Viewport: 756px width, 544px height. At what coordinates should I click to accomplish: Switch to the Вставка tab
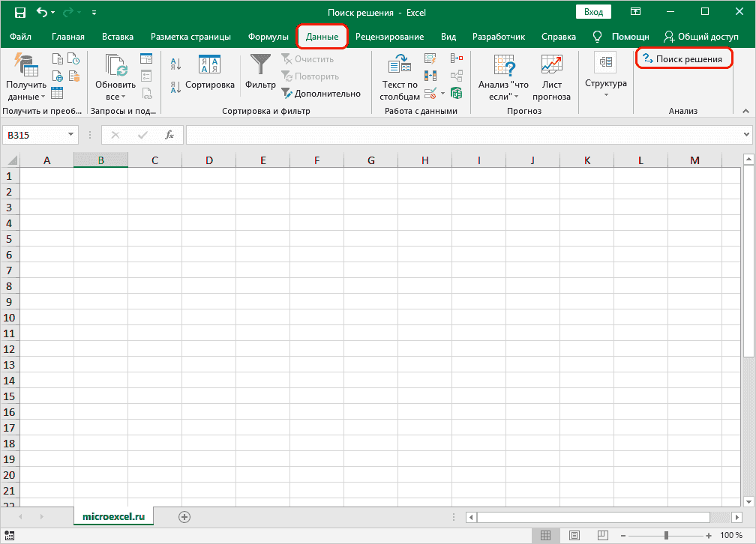(117, 37)
